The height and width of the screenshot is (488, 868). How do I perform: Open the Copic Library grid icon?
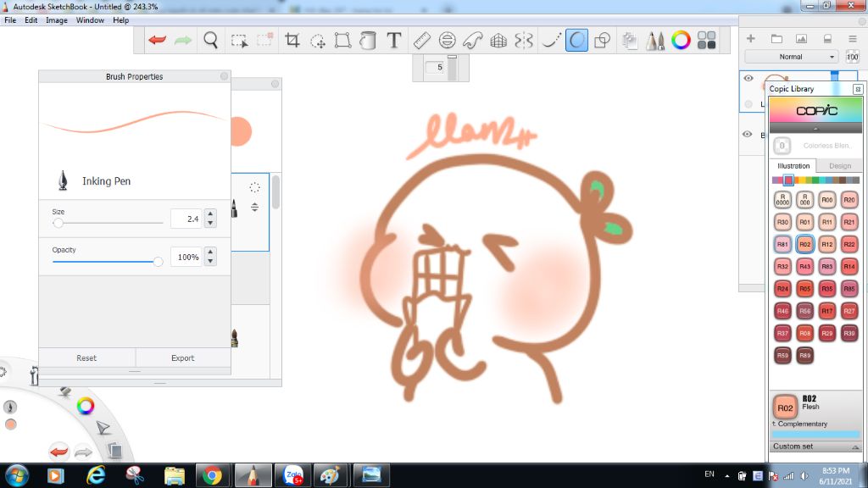pos(706,40)
